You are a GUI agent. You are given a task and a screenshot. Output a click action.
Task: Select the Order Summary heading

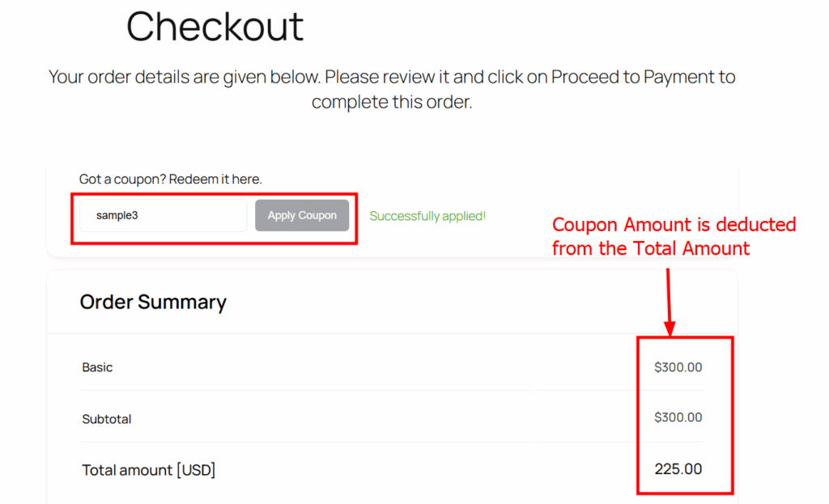coord(153,303)
